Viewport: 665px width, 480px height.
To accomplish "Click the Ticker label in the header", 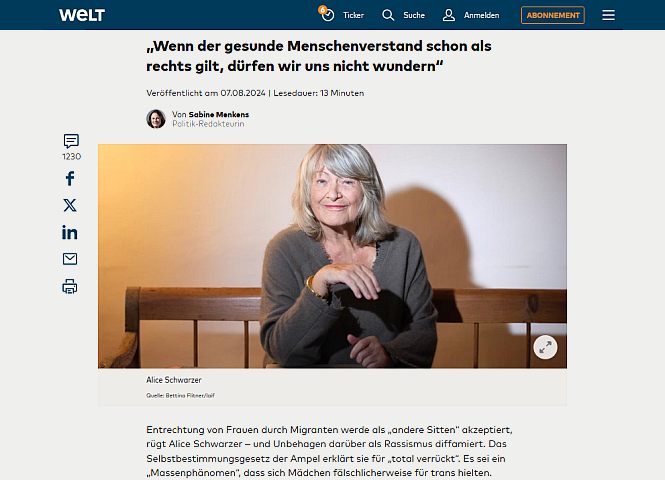I will [353, 15].
